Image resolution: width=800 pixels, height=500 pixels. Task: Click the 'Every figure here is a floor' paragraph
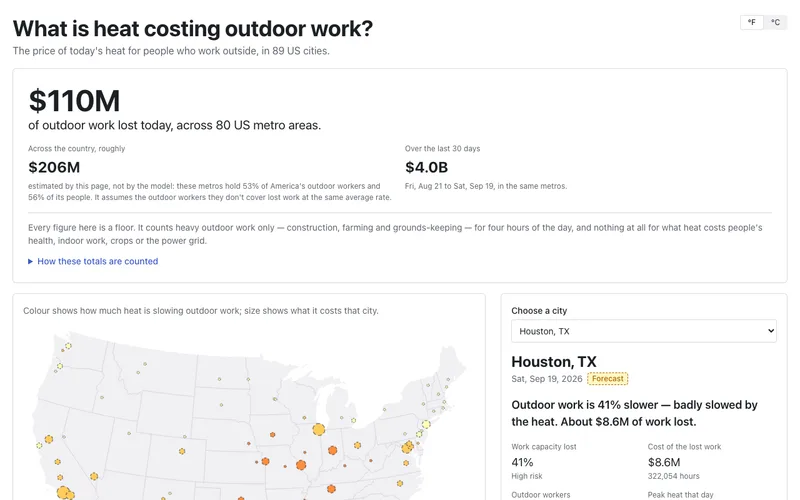coord(395,234)
